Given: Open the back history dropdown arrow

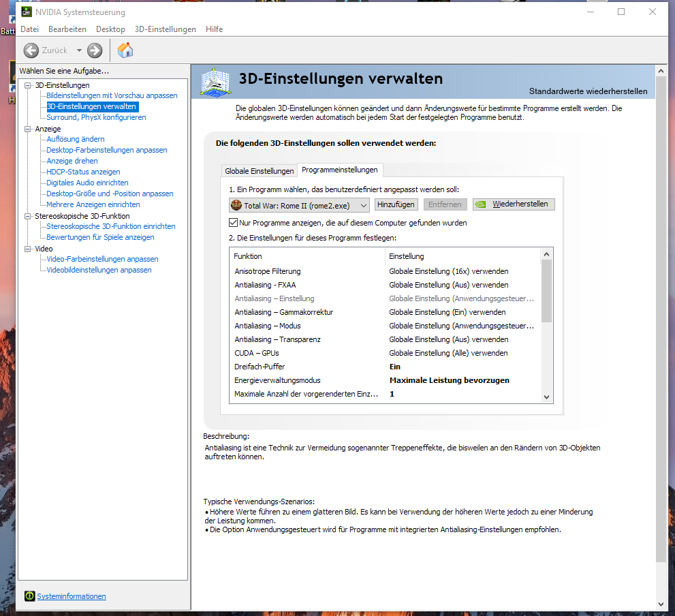Looking at the screenshot, I should pos(79,50).
